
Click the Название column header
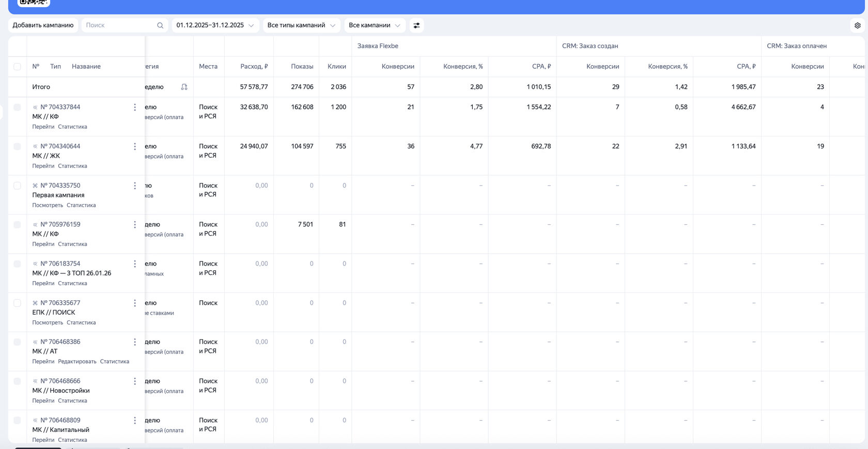point(86,67)
